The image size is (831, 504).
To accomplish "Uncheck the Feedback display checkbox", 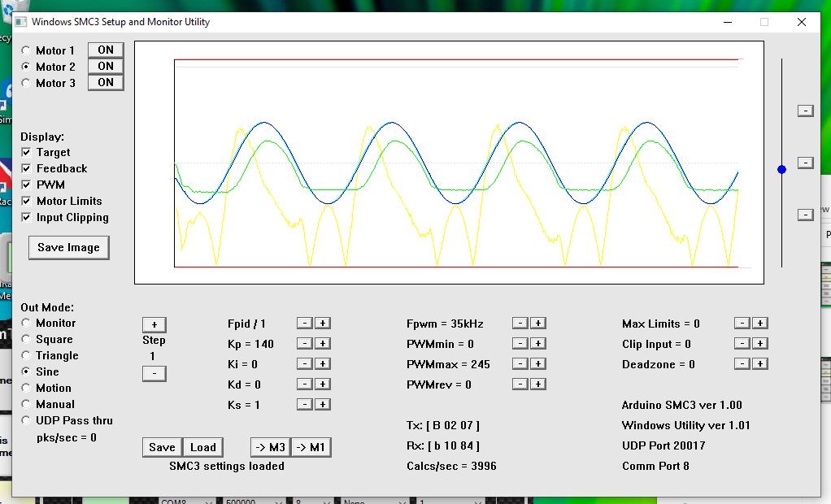I will (27, 168).
